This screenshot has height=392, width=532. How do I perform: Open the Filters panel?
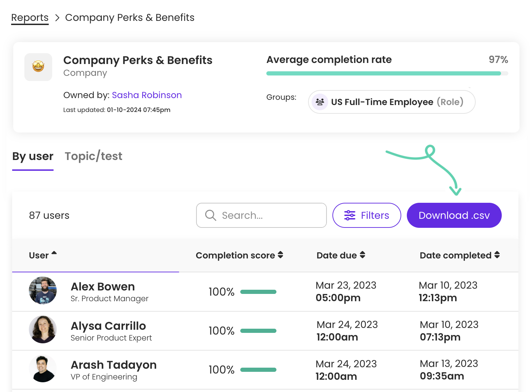(366, 215)
